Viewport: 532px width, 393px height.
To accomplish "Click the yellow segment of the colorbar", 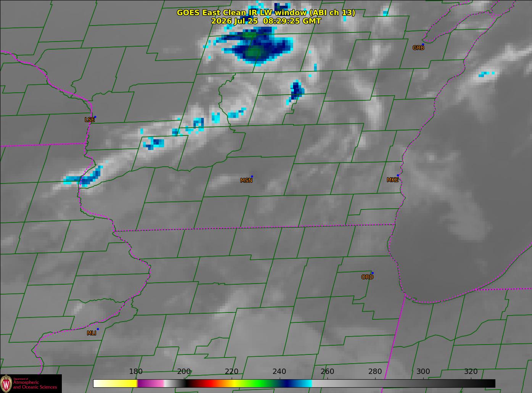I will tap(121, 383).
